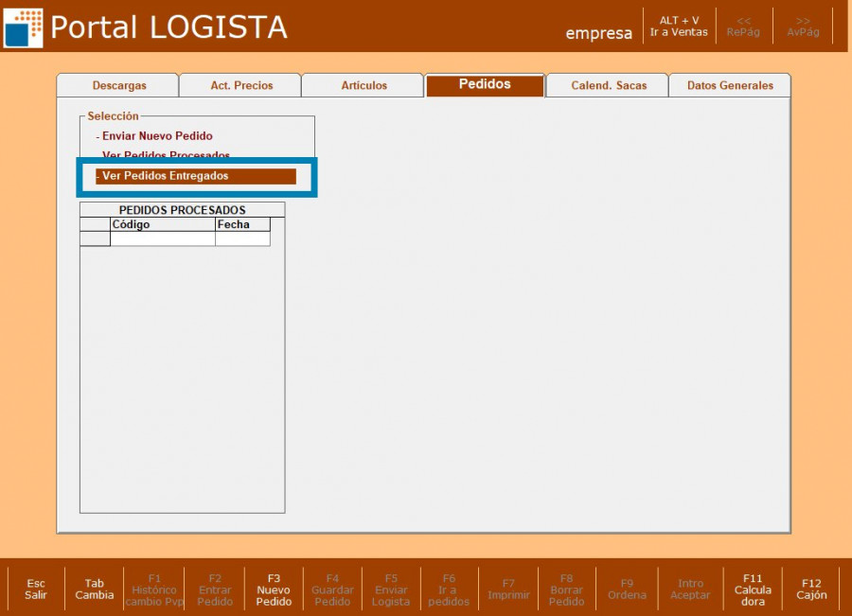This screenshot has width=852, height=616.
Task: Click the empty Código cell in table
Action: click(162, 238)
